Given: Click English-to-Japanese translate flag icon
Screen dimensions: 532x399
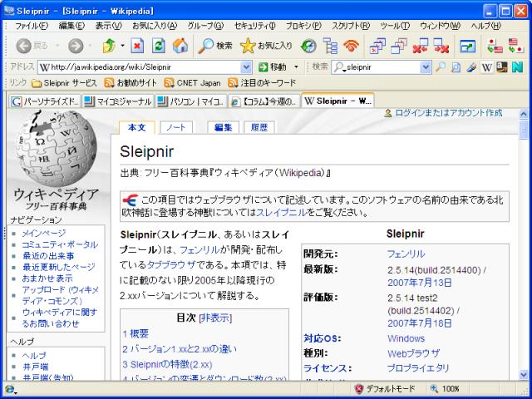Looking at the screenshot, I should (x=515, y=46).
